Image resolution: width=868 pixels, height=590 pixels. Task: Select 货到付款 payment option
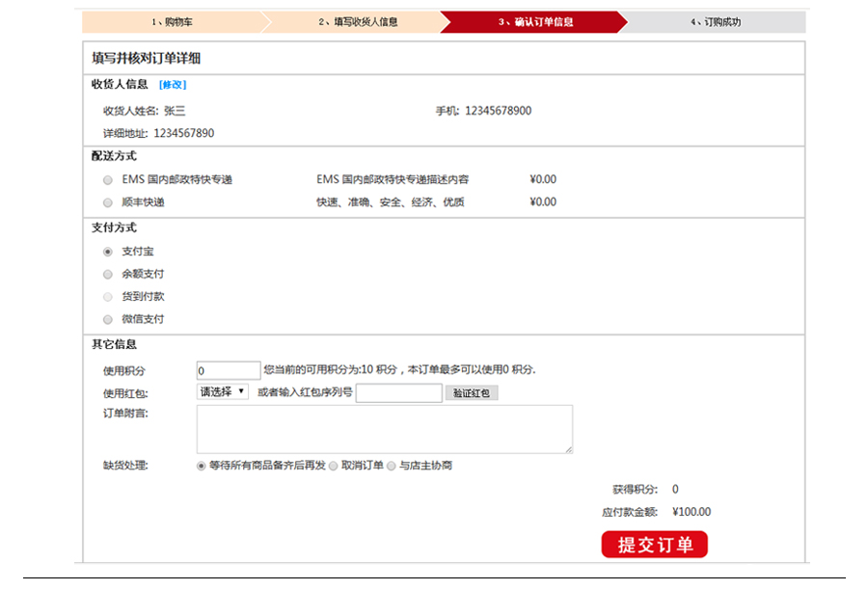tap(108, 297)
